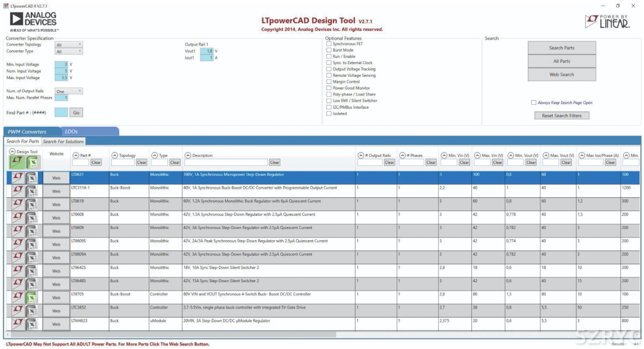
Task: Click green Excel icon in Design Tool header
Action: tap(33, 162)
